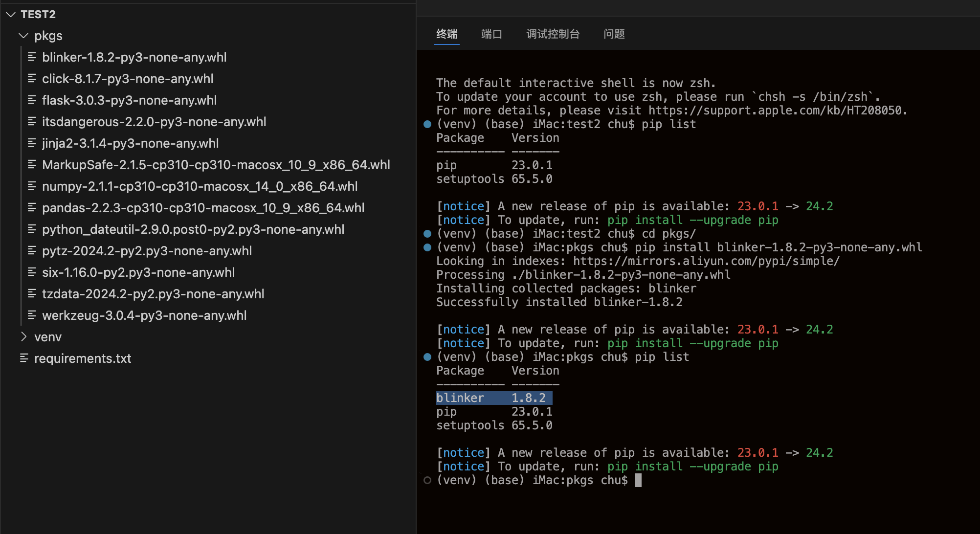Screen dimensions: 980x534
Task: Collapse the TEST2 root folder
Action: pos(11,15)
